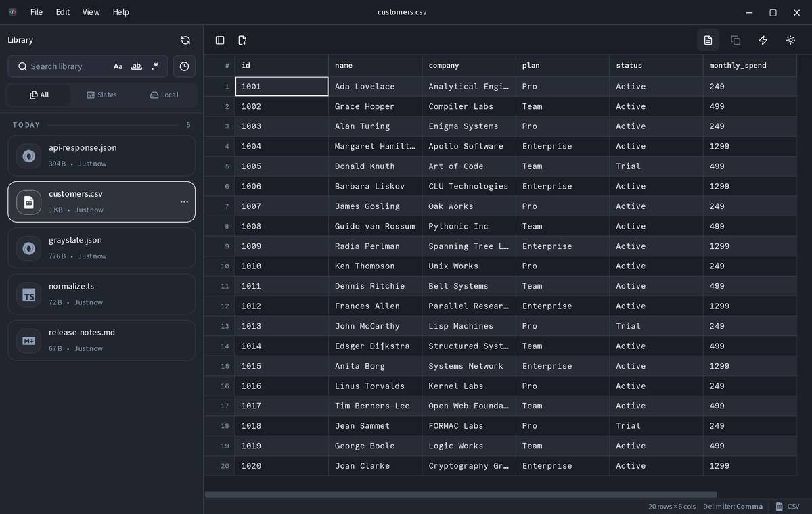Switch to the Slates tab
This screenshot has height=514, width=812.
click(101, 95)
